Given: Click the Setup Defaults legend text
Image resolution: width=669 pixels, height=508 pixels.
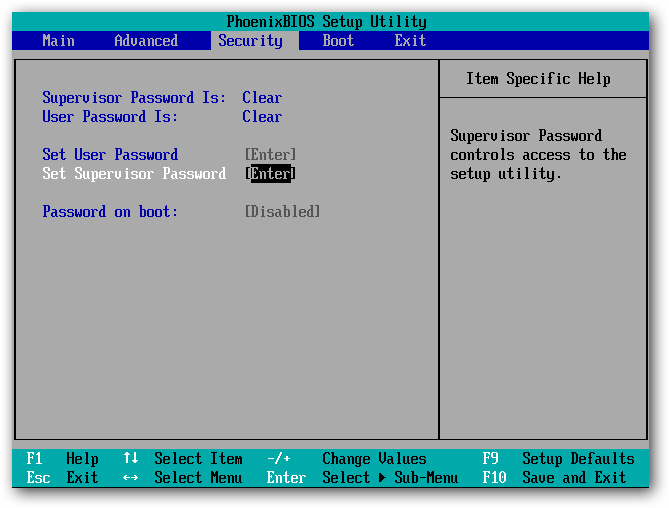Looking at the screenshot, I should click(578, 459).
